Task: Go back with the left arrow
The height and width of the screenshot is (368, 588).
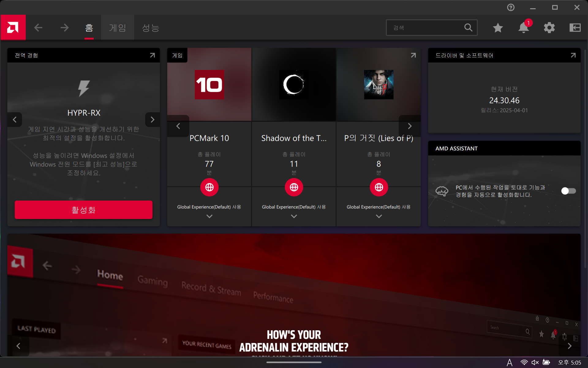Action: click(38, 28)
